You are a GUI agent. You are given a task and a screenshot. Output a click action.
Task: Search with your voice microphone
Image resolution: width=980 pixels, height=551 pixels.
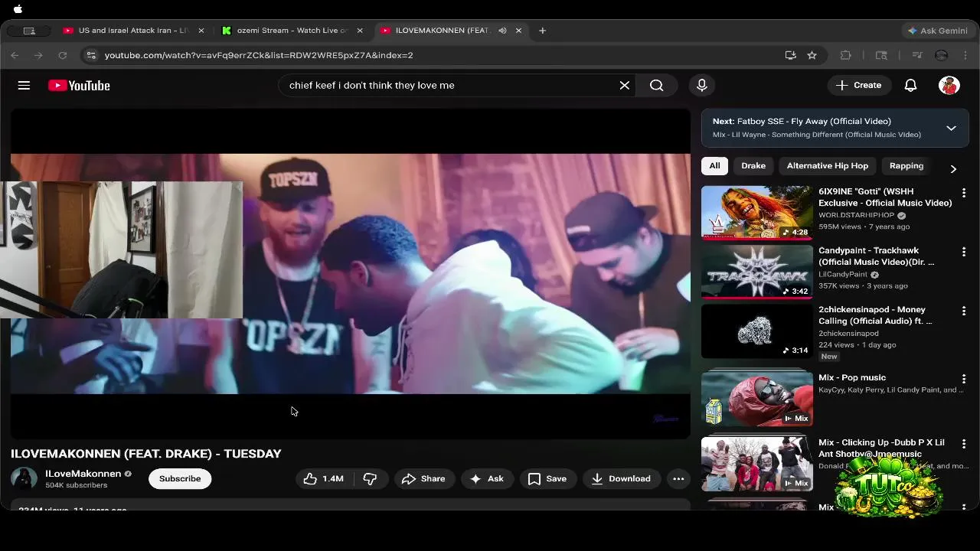[x=702, y=86]
